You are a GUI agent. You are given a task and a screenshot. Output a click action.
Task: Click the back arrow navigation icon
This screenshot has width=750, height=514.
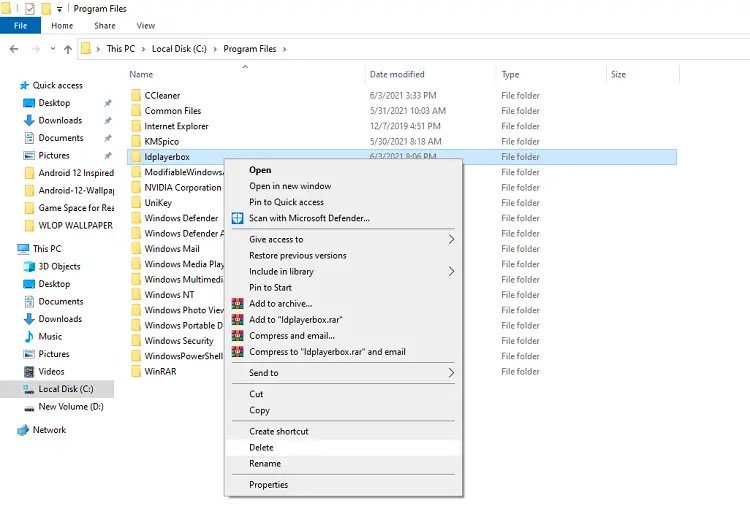point(14,49)
